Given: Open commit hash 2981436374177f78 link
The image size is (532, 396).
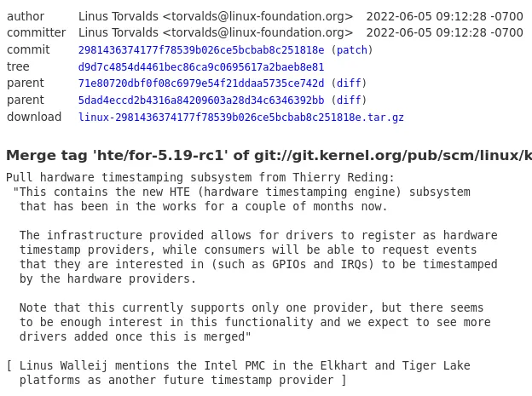Looking at the screenshot, I should pos(201,50).
